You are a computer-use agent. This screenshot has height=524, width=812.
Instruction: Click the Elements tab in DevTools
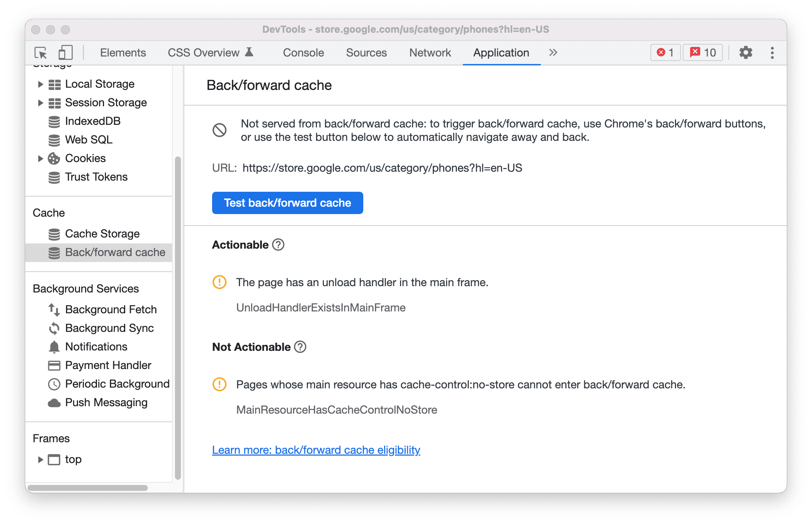(123, 53)
